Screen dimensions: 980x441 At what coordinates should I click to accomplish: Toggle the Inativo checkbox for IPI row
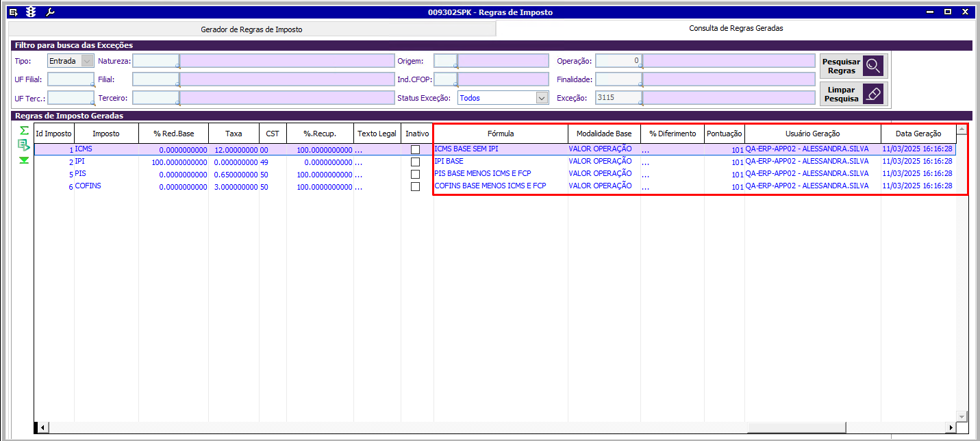click(415, 162)
